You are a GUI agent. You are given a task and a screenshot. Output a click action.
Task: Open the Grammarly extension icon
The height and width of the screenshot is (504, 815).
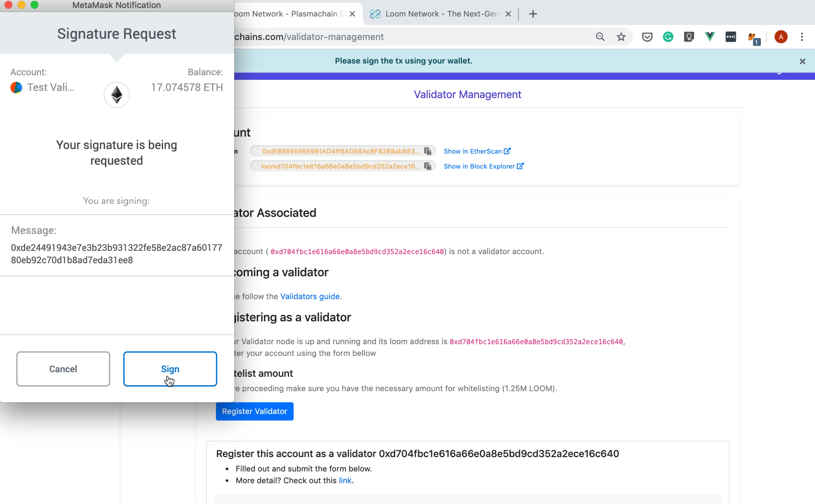coord(668,37)
